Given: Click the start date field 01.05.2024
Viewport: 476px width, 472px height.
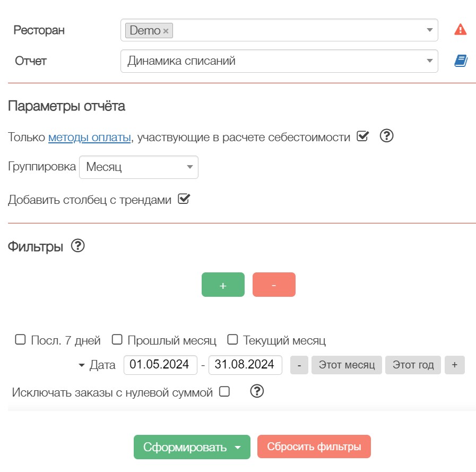Looking at the screenshot, I should [160, 365].
